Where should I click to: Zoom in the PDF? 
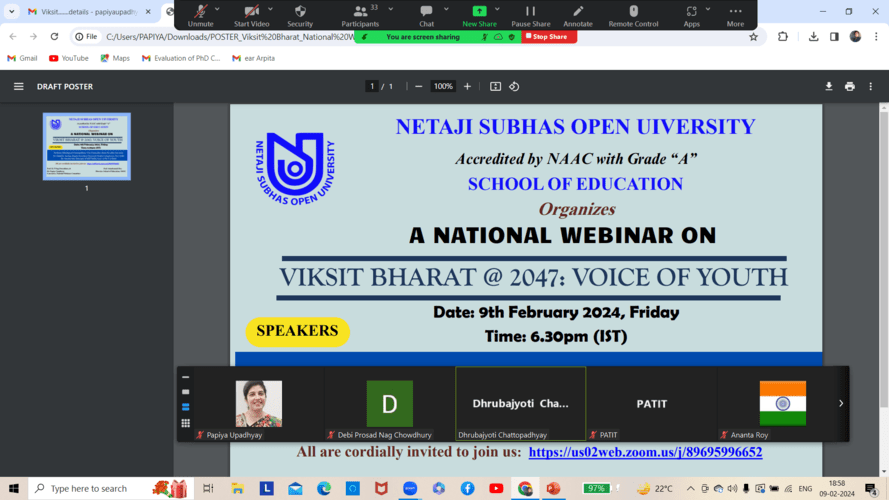click(x=467, y=87)
